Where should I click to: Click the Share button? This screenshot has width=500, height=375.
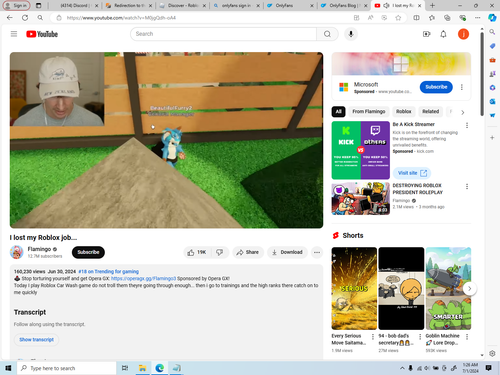pyautogui.click(x=248, y=252)
